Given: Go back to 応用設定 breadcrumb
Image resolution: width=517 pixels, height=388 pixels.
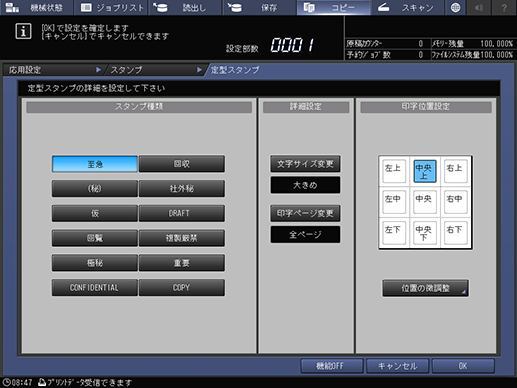Looking at the screenshot, I should click(53, 70).
